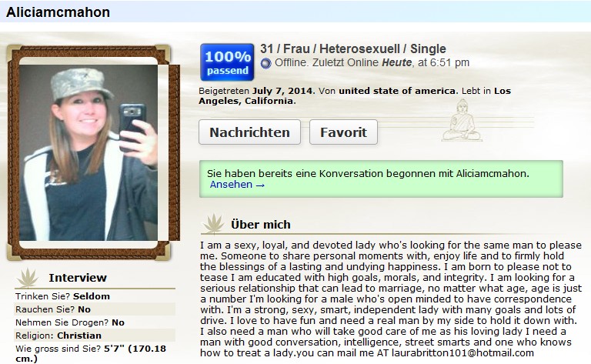
Task: Select the Über mich section heading
Action: pos(261,225)
